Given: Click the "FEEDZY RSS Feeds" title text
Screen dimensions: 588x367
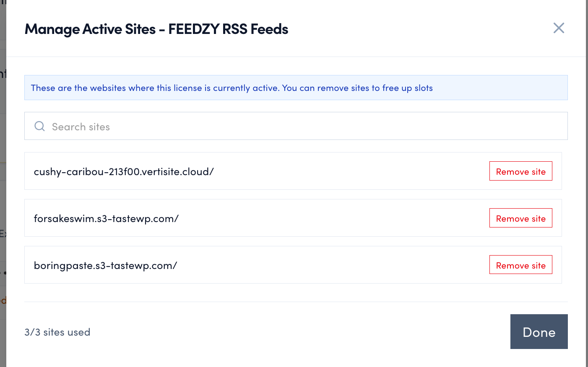Looking at the screenshot, I should [228, 29].
